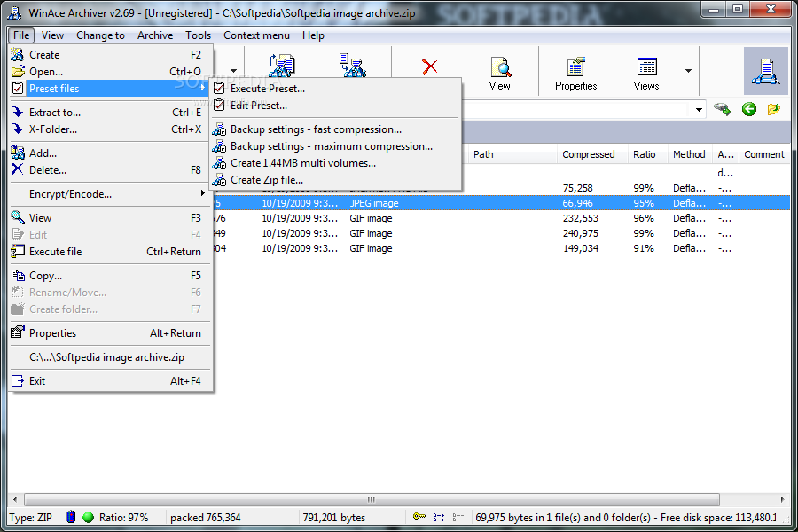This screenshot has width=798, height=532.
Task: Click the yellow folder up icon
Action: (773, 109)
